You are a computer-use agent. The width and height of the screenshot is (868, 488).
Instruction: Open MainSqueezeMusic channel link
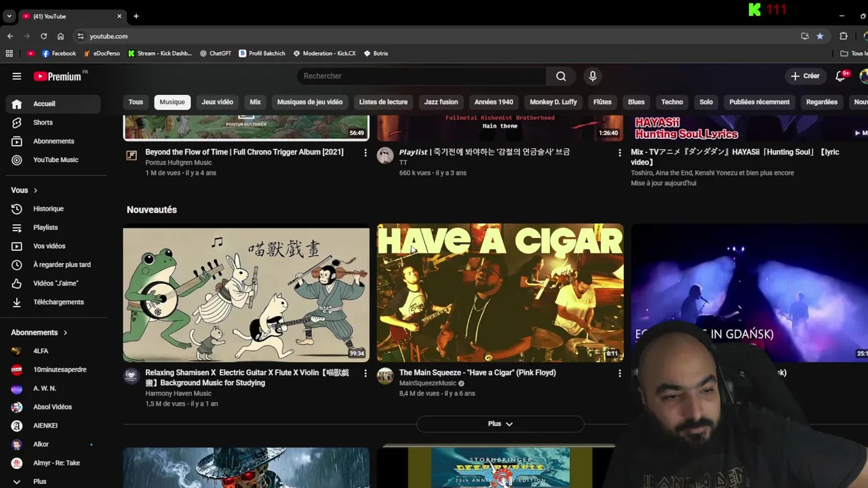coord(428,383)
